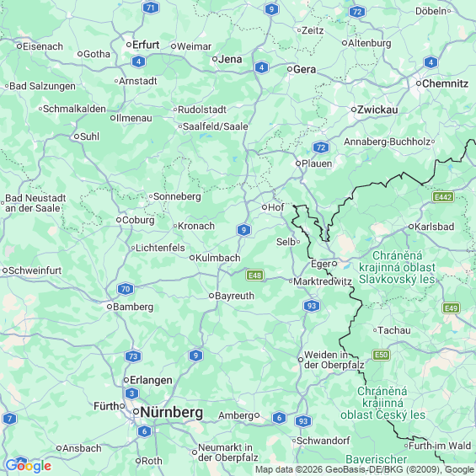Click the Google logo
This screenshot has width=476, height=476.
point(29,466)
